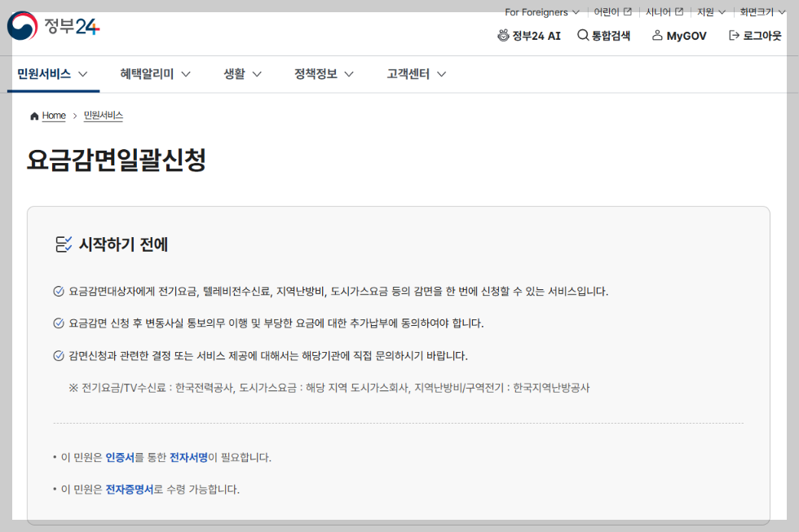Open 정부24 AI assistant icon
This screenshot has width=799, height=532.
[x=504, y=36]
